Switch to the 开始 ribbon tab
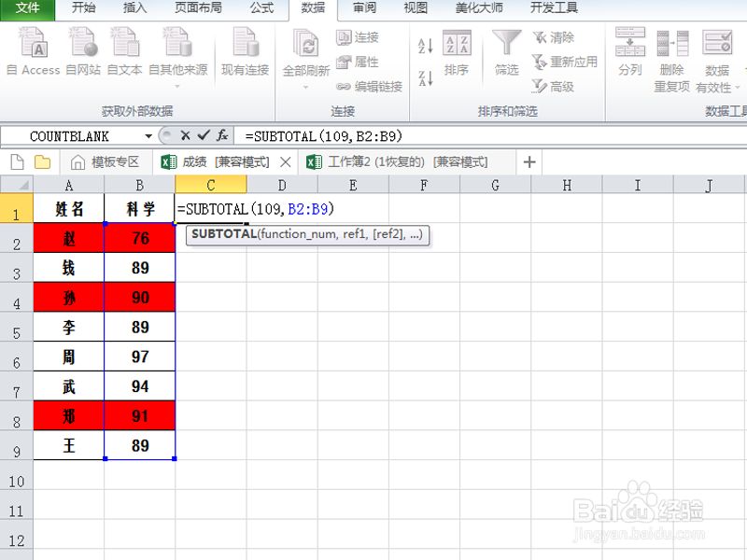747x560 pixels. [83, 8]
